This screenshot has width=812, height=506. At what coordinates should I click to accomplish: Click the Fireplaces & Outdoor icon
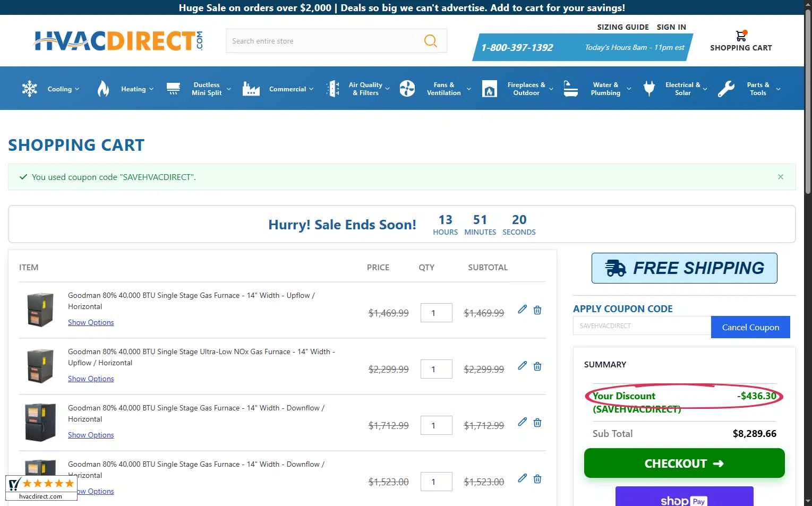coord(490,89)
